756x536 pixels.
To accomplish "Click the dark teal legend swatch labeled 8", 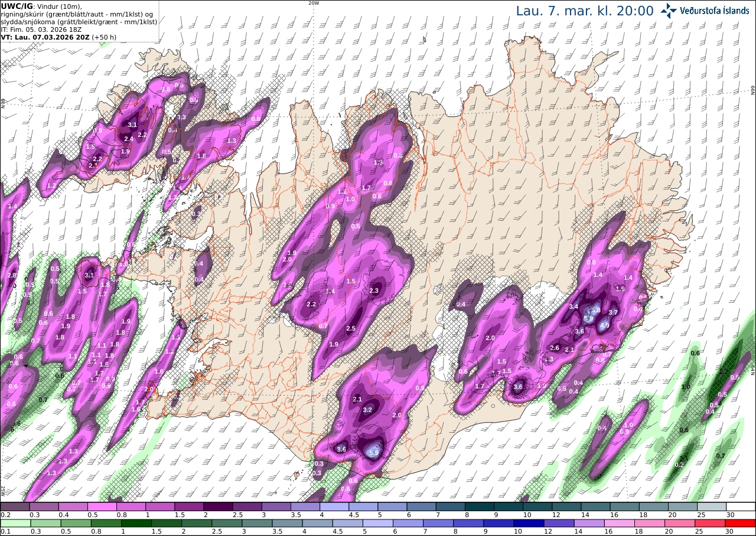I will pos(480,506).
